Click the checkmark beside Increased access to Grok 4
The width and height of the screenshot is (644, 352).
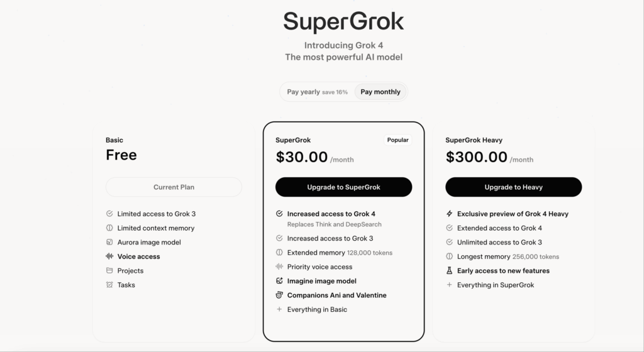(x=279, y=214)
